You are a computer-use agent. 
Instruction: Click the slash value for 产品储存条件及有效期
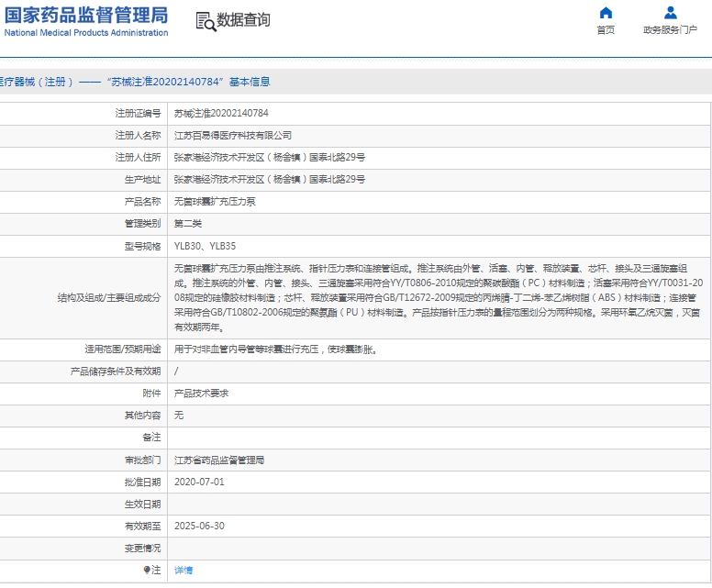pos(176,372)
